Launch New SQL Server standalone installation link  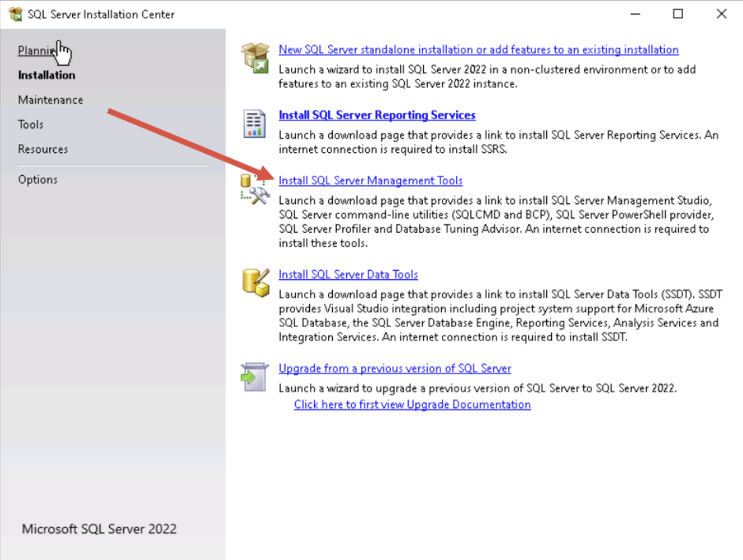pos(478,50)
